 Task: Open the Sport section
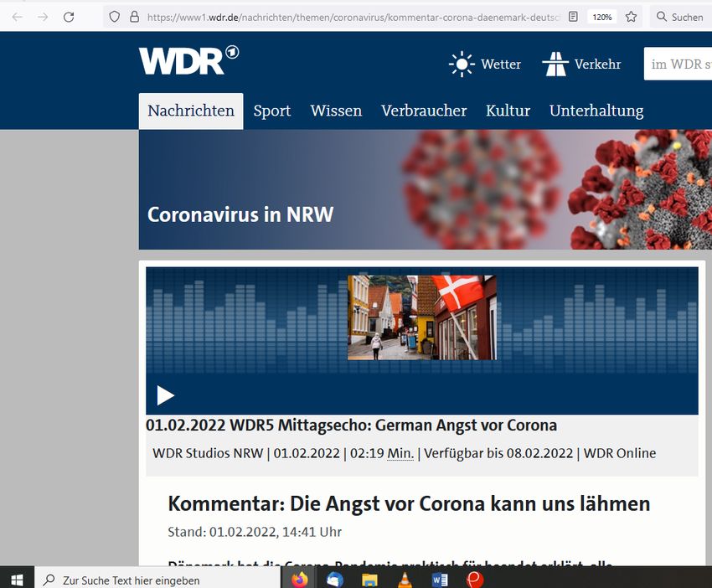[x=272, y=111]
